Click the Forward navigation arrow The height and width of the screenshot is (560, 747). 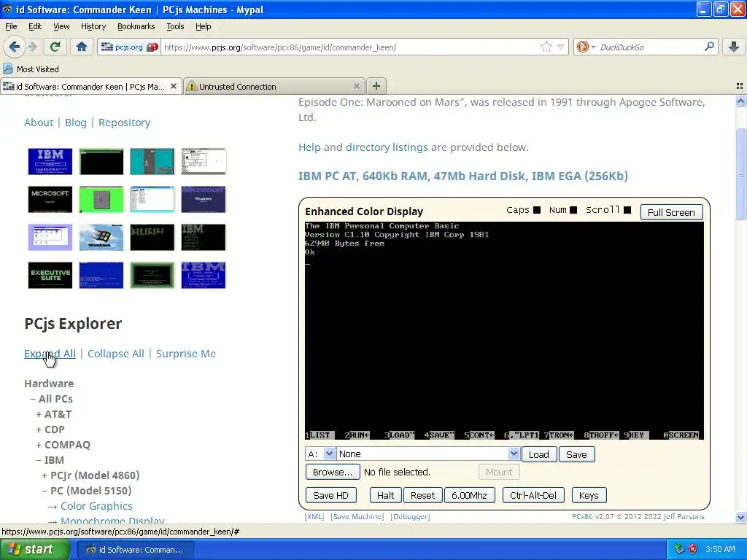(32, 47)
